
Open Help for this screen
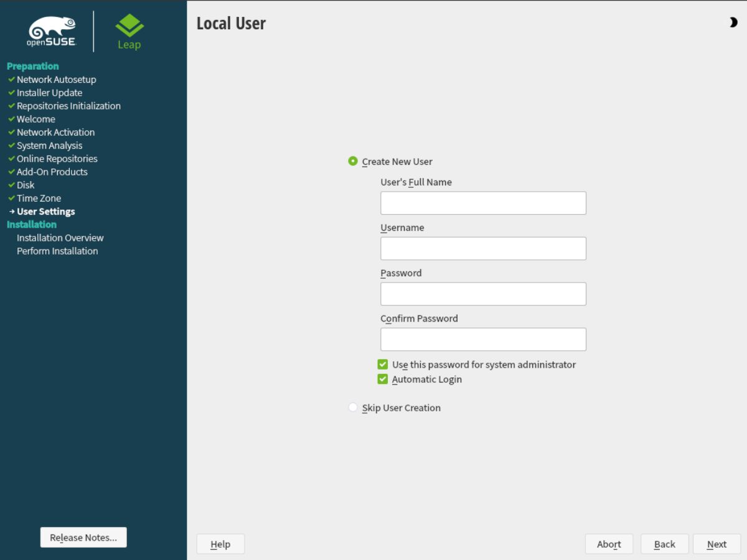tap(220, 543)
